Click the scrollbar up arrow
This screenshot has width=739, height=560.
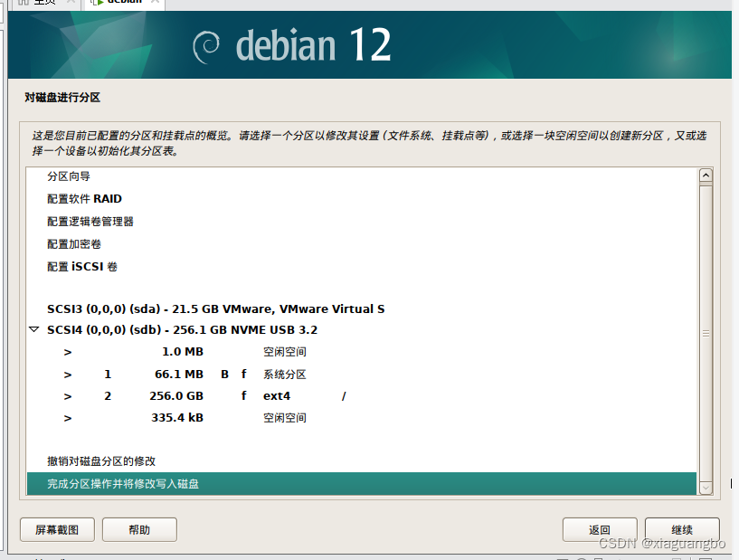pyautogui.click(x=706, y=175)
